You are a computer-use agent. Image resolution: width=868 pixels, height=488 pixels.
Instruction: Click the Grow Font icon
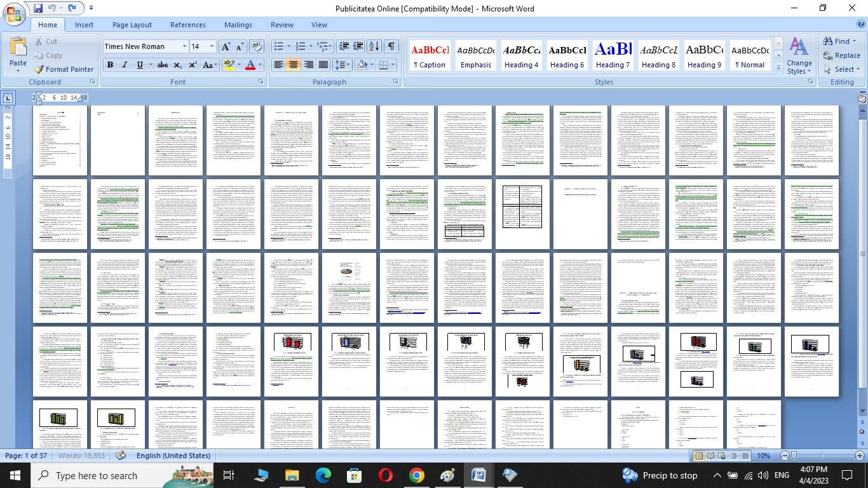tap(226, 46)
